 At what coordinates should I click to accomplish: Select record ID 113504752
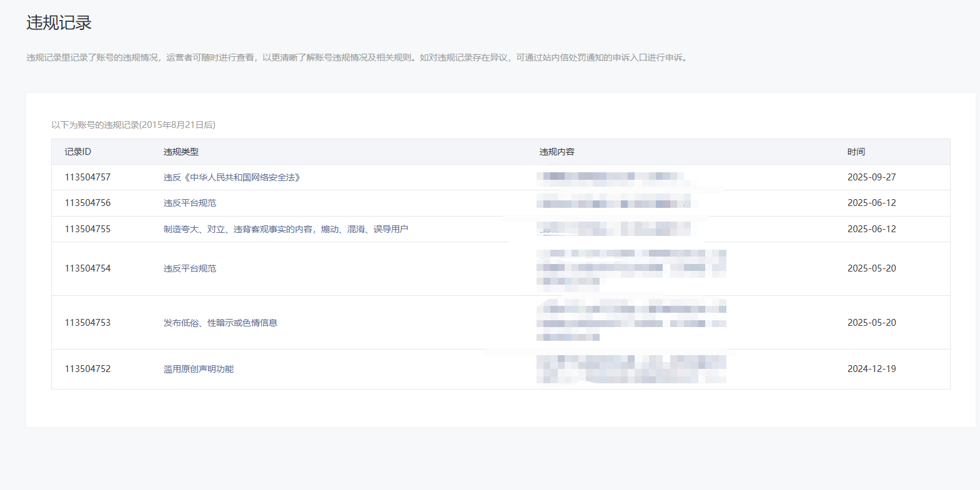click(87, 369)
